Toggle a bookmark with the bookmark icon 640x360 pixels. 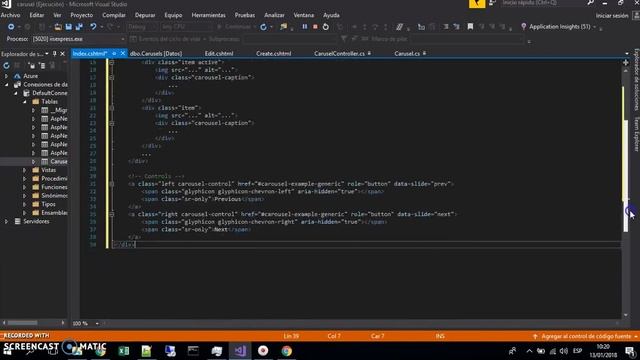tap(470, 27)
